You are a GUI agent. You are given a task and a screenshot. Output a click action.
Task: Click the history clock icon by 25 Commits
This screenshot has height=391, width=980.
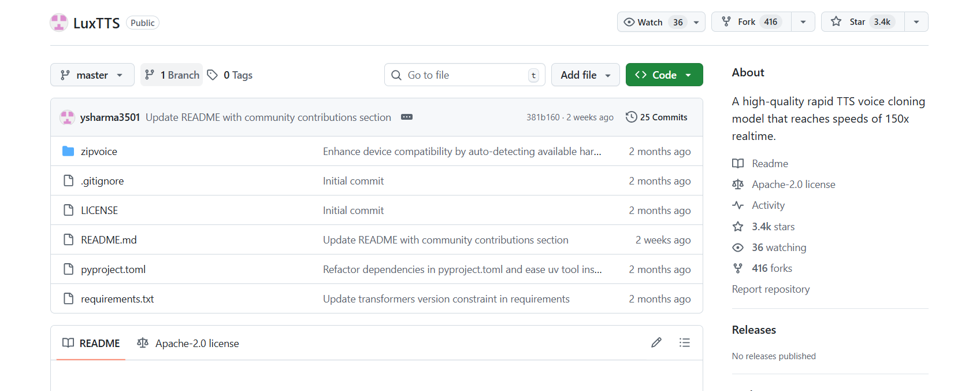click(x=632, y=117)
